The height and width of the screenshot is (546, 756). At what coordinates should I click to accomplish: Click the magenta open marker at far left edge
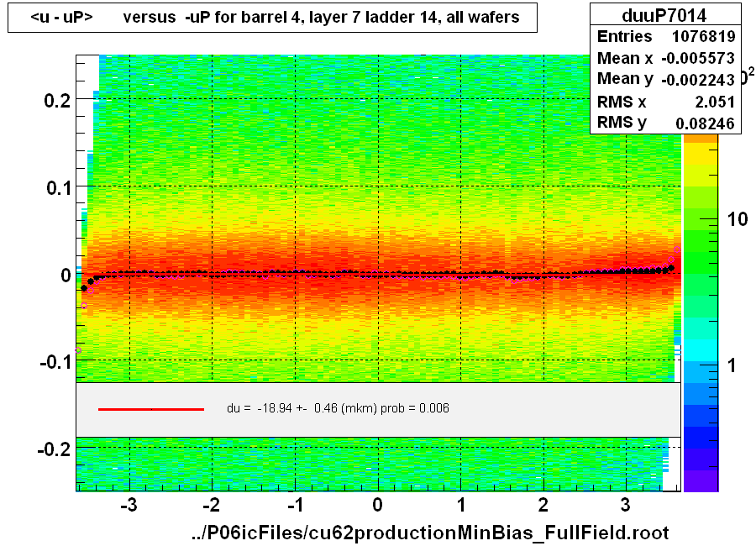(x=78, y=350)
